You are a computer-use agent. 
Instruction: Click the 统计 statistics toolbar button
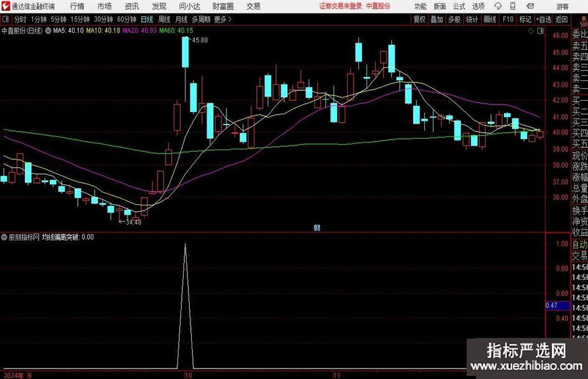click(472, 19)
